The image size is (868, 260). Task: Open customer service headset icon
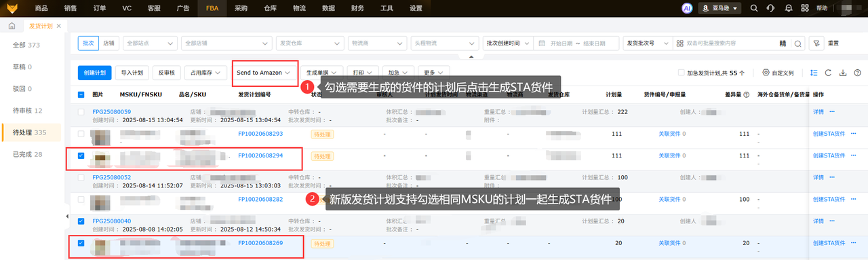click(x=770, y=8)
